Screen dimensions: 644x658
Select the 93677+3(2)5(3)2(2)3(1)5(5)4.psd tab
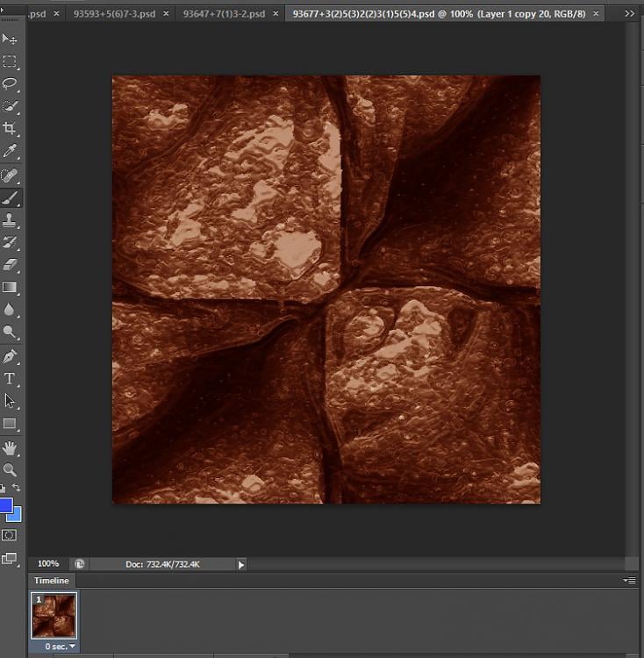[439, 14]
